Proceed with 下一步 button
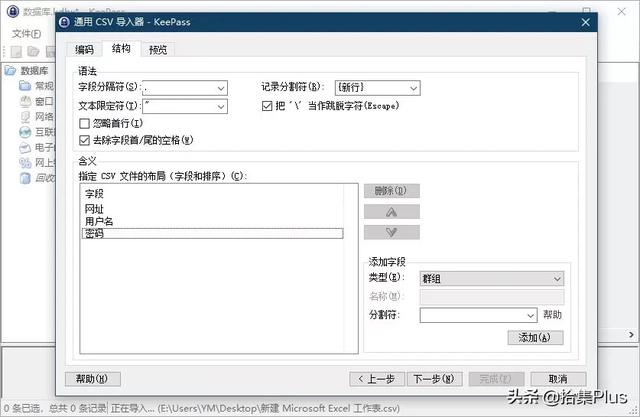This screenshot has width=640, height=417. (434, 379)
